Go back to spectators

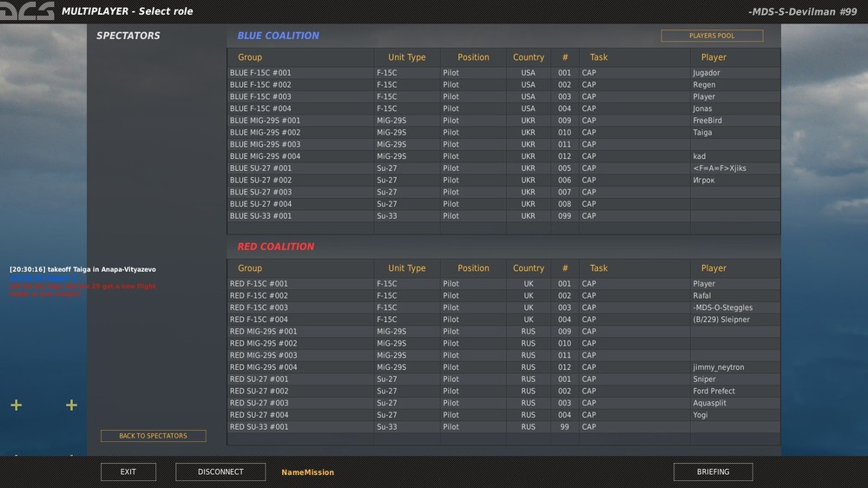154,436
